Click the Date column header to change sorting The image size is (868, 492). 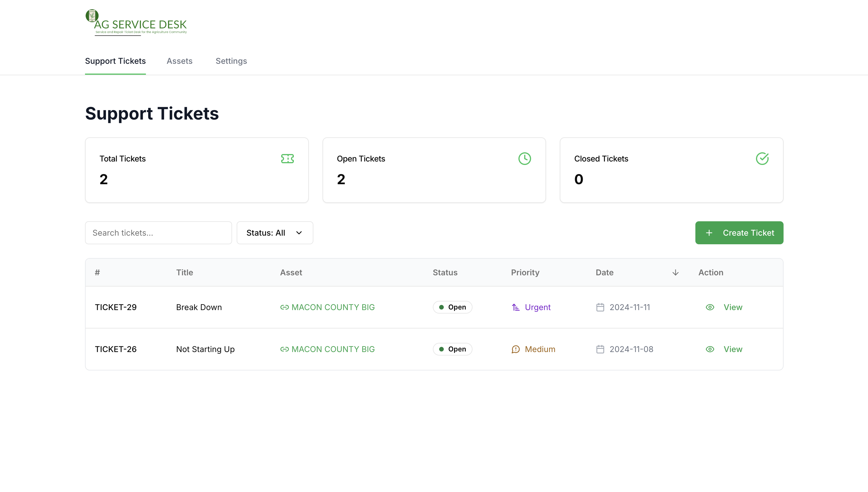pos(604,272)
